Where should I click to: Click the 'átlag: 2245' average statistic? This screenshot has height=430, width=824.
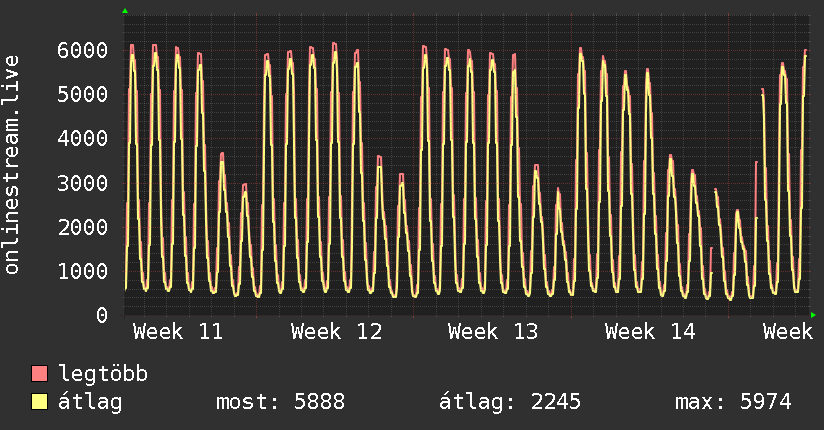tap(510, 402)
